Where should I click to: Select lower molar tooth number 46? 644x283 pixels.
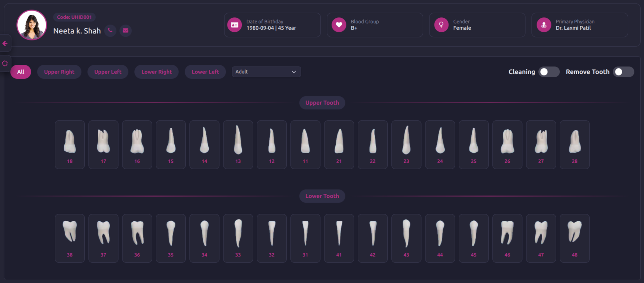[x=507, y=238]
